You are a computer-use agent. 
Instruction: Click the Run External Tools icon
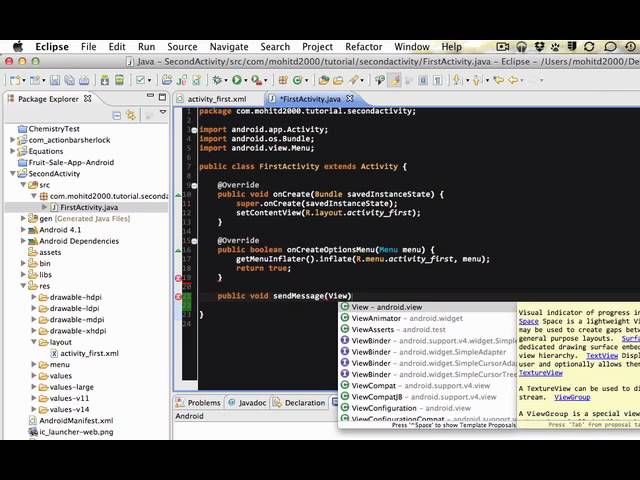click(x=256, y=80)
